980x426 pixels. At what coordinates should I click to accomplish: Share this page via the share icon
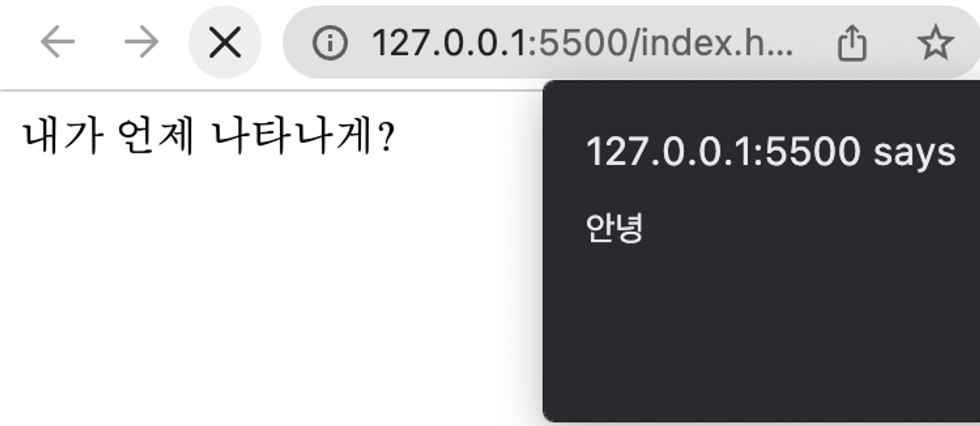point(852,44)
